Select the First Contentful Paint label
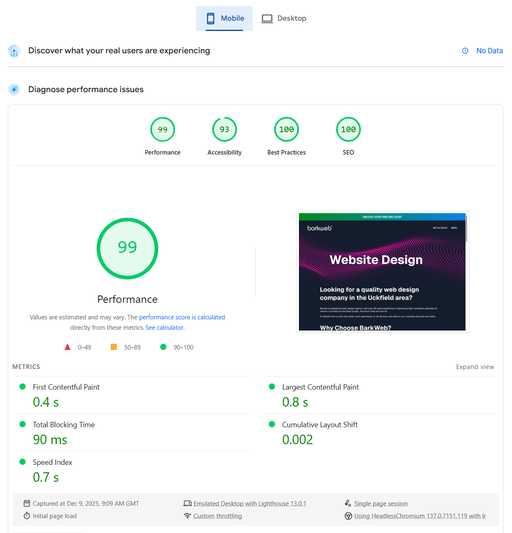Image resolution: width=512 pixels, height=533 pixels. point(66,387)
